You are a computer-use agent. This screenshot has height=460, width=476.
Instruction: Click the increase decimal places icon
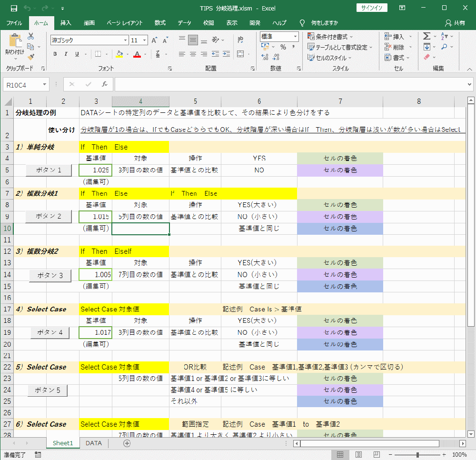coord(265,57)
